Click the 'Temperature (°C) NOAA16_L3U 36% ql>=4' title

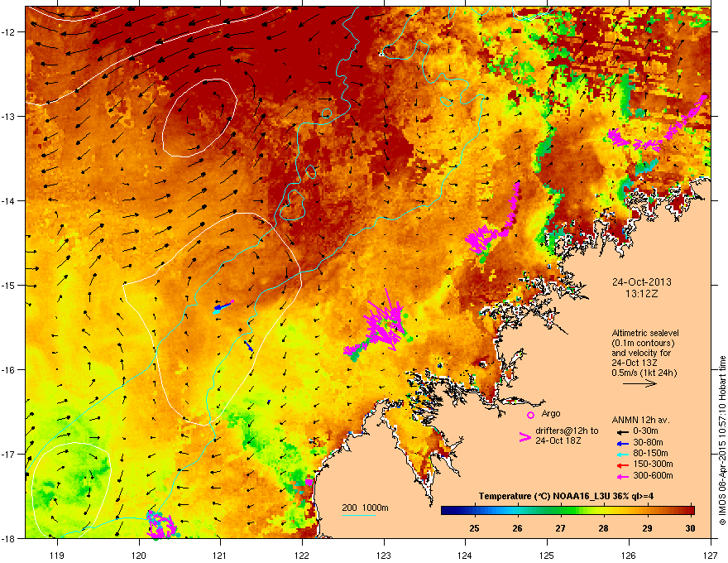(x=566, y=497)
